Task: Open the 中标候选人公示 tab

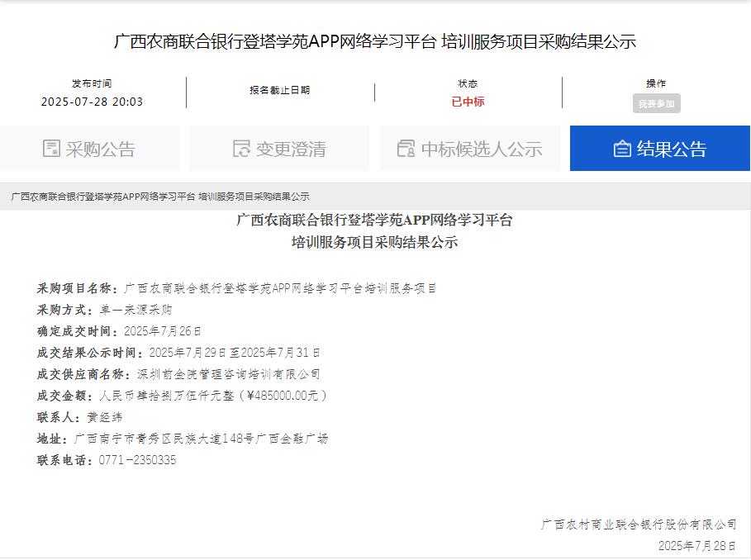Action: tap(470, 149)
